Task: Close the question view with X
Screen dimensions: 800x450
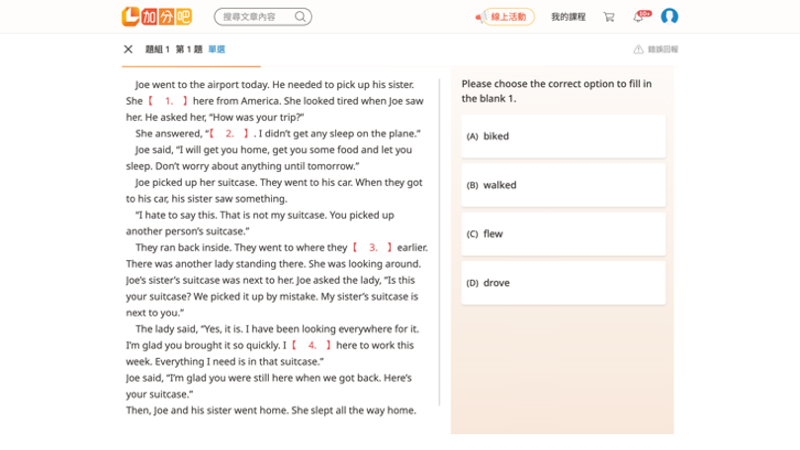Action: pyautogui.click(x=128, y=49)
